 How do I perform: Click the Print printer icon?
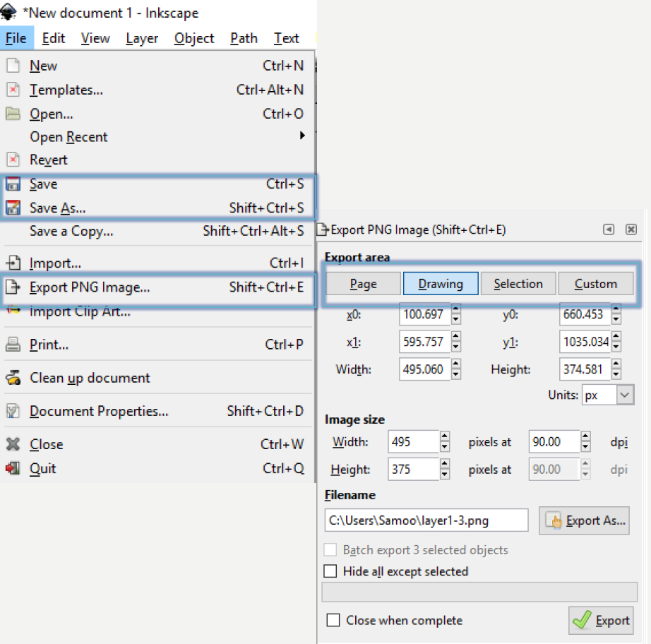tap(13, 344)
